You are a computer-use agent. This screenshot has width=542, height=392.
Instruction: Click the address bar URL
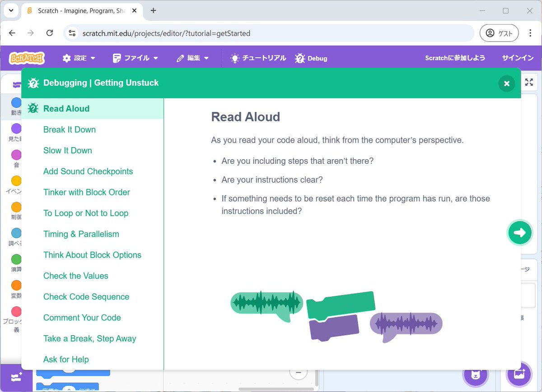point(166,33)
